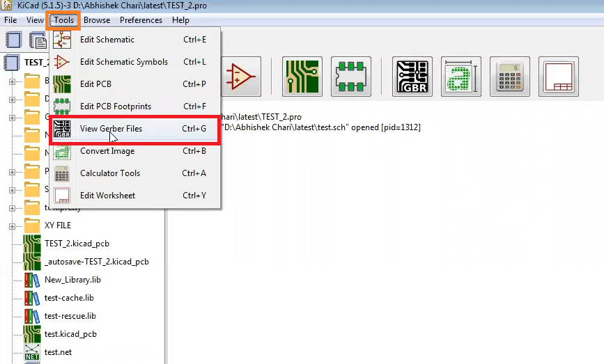Click the Edit Schematic icon in the menu
The height and width of the screenshot is (364, 604).
(62, 40)
